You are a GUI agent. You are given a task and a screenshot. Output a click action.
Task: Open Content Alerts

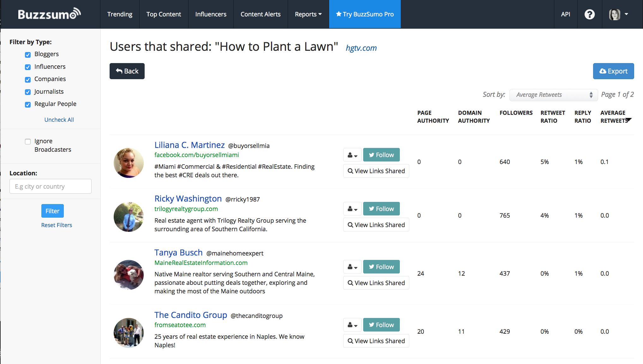click(x=261, y=14)
